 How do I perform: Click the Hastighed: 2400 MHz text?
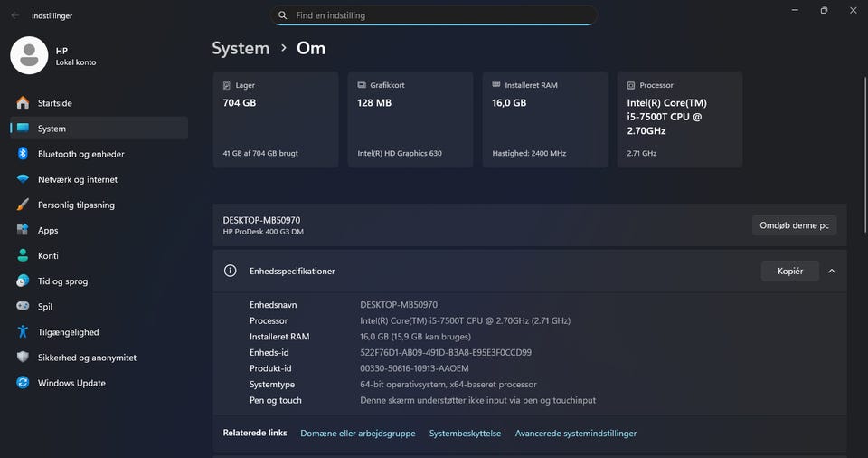(x=529, y=153)
